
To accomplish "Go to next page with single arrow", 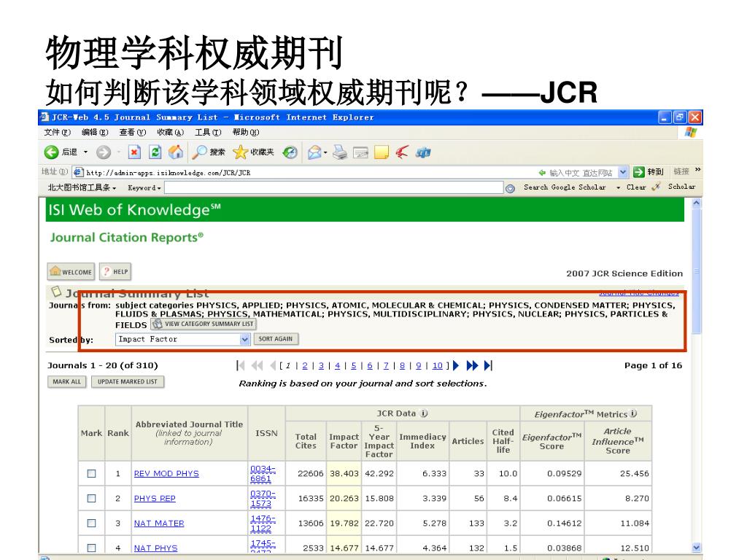I will [x=456, y=366].
